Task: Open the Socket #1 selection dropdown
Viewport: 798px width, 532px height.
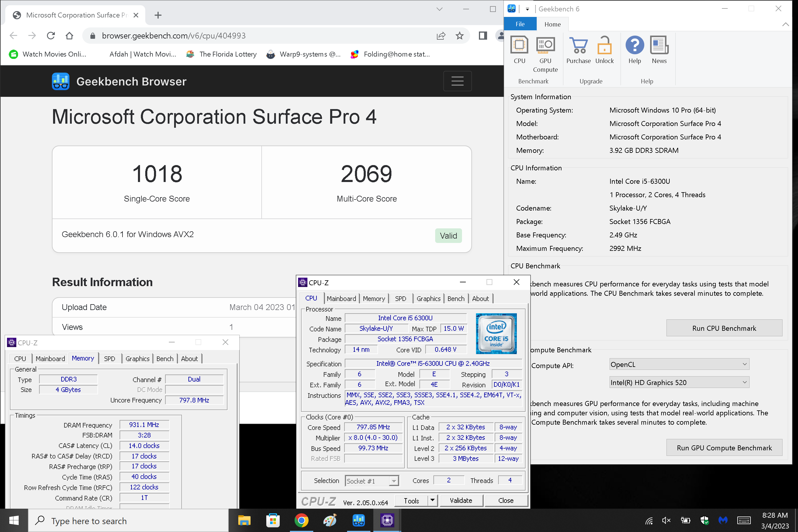Action: point(372,481)
